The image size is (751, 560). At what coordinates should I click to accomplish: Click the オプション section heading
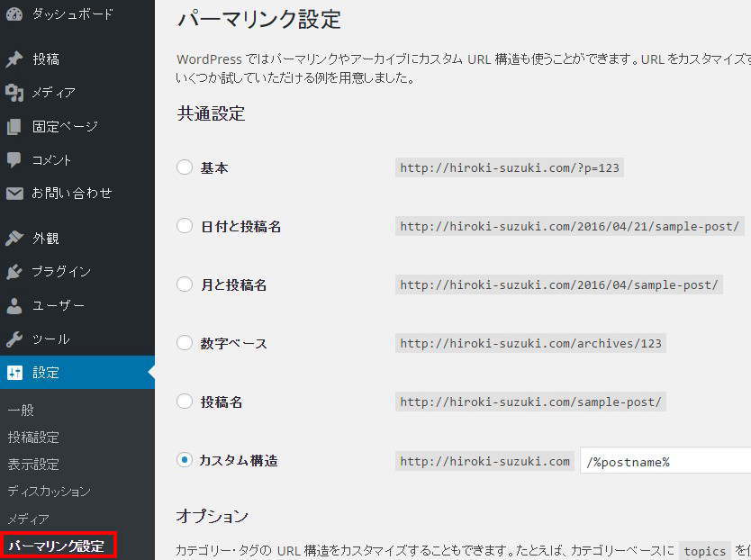click(213, 516)
